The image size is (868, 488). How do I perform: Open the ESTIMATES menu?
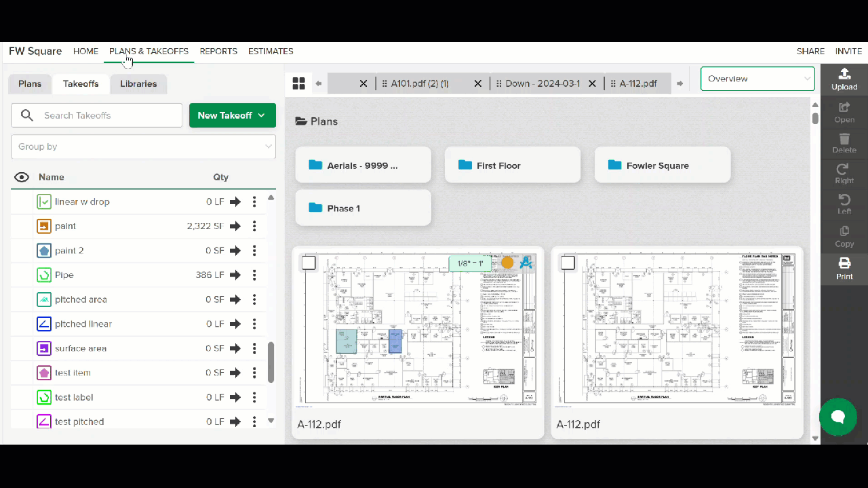pyautogui.click(x=271, y=52)
